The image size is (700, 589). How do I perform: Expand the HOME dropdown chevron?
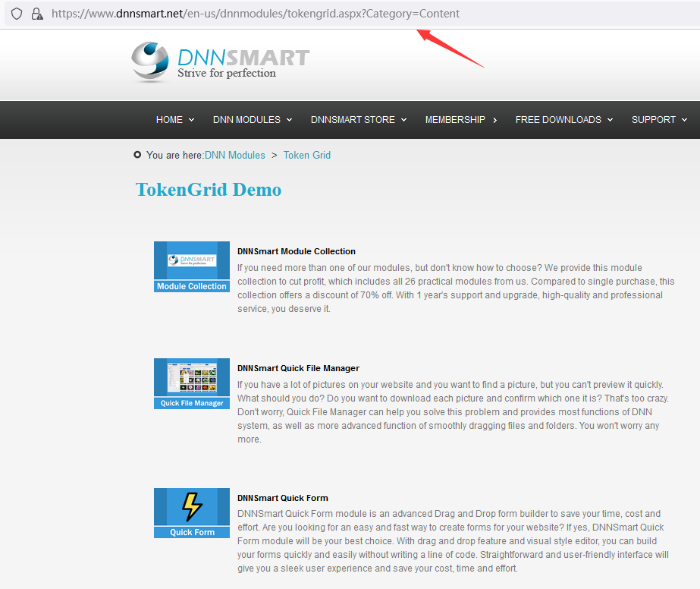[192, 120]
